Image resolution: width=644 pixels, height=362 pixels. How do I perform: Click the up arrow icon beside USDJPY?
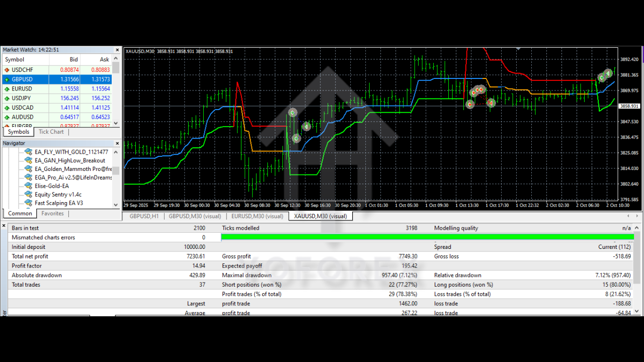point(7,99)
